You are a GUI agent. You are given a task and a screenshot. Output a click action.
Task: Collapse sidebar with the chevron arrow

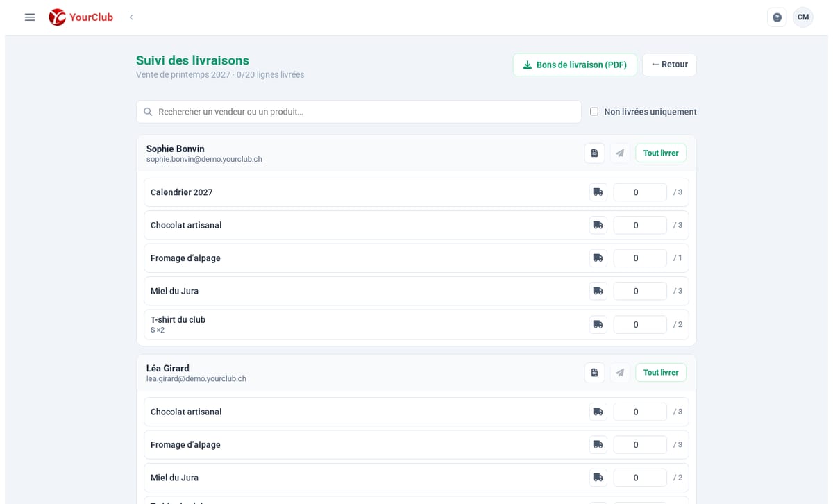(x=131, y=17)
